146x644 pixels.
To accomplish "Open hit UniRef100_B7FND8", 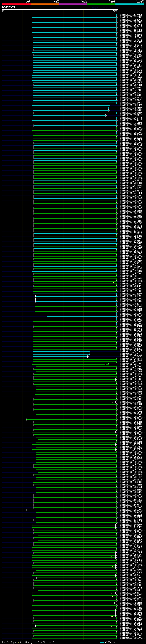I will (x=131, y=17).
